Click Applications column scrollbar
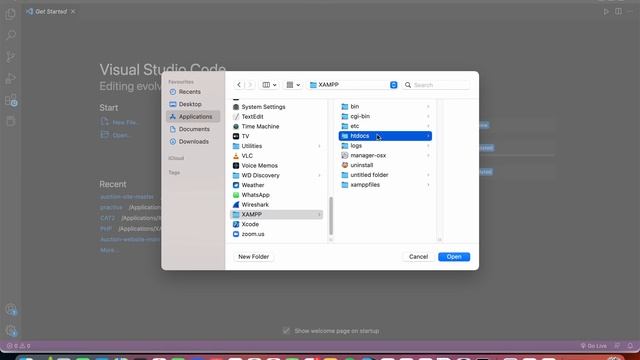The height and width of the screenshot is (360, 640). coord(331,216)
